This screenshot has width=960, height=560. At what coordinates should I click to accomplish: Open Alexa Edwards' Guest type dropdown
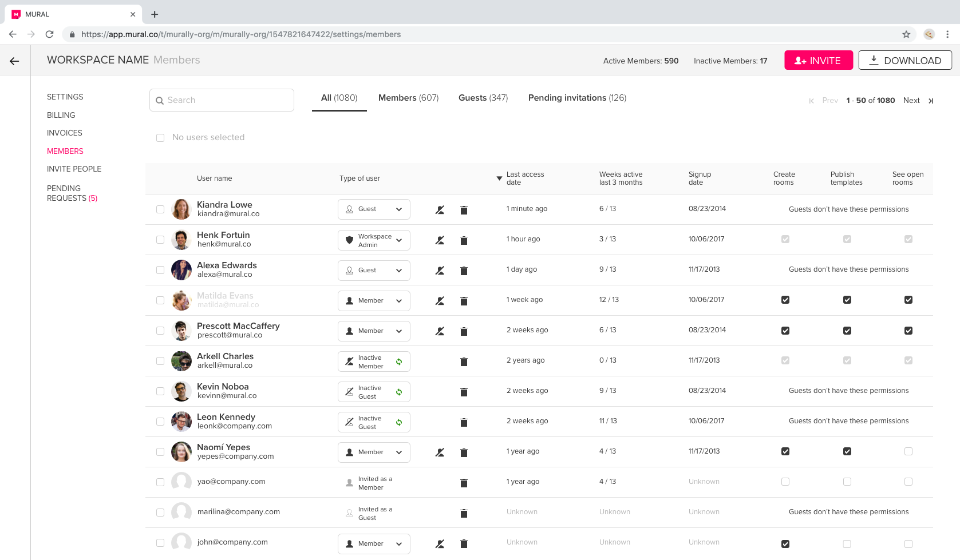coord(374,271)
